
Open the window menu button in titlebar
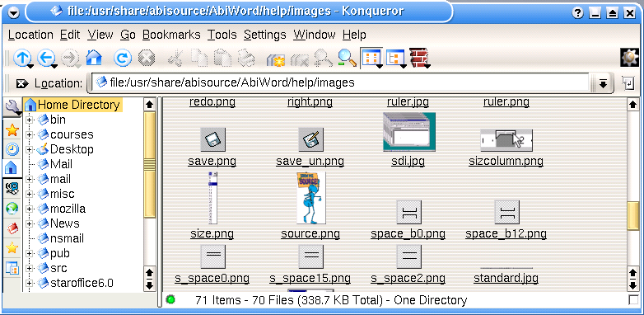(x=14, y=12)
